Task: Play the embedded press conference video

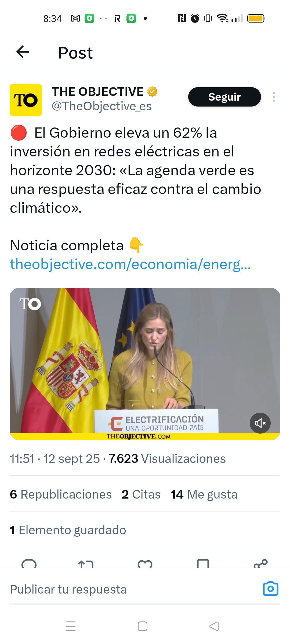Action: coord(145,364)
